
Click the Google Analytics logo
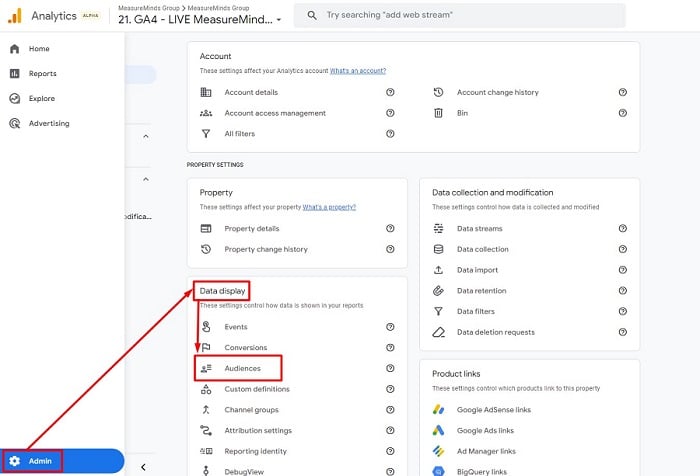pos(15,16)
